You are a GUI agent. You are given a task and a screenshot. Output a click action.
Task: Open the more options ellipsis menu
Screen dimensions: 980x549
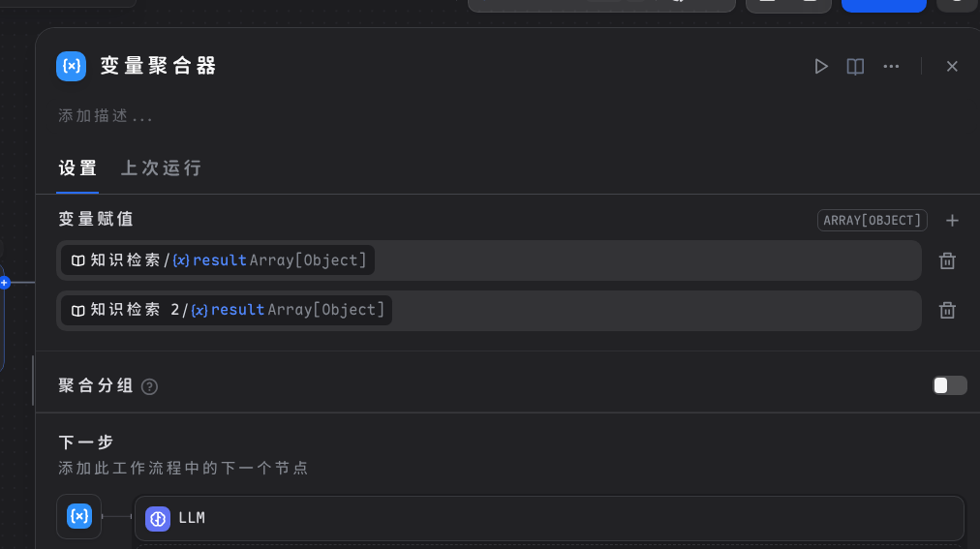pos(891,66)
